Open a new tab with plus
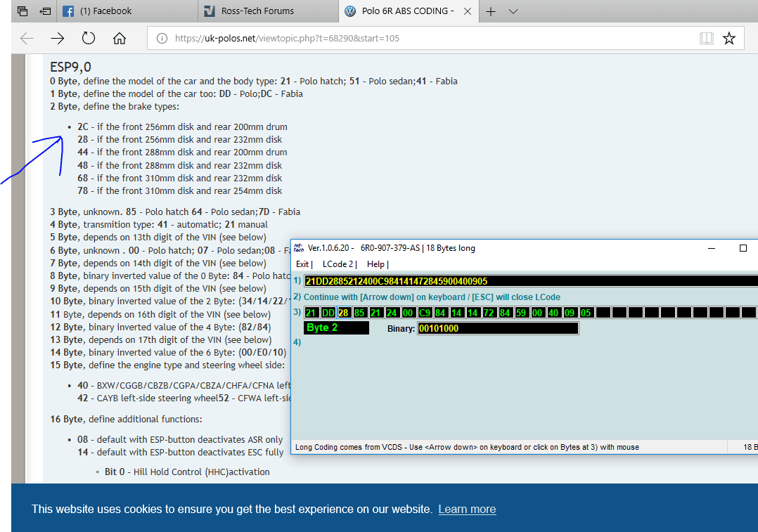Screen dimensions: 758x532 pyautogui.click(x=491, y=11)
